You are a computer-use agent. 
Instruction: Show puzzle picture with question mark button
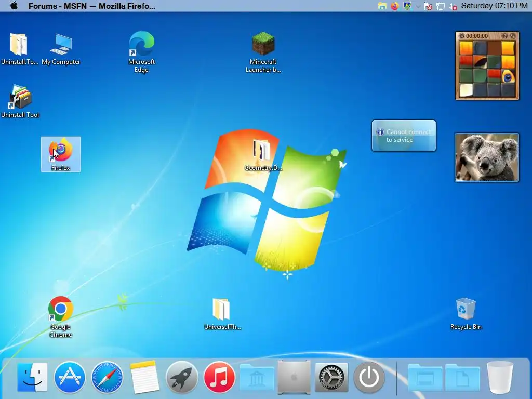(504, 36)
